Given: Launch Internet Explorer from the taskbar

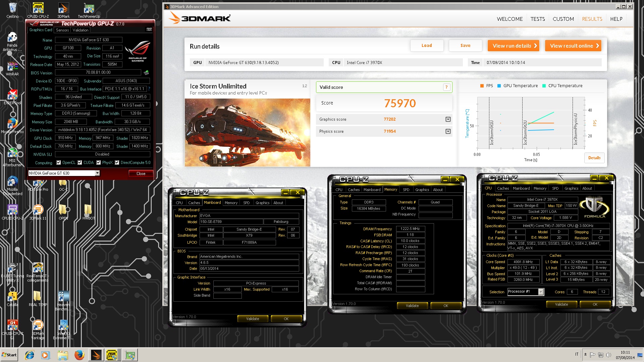Looking at the screenshot, I should coord(30,355).
